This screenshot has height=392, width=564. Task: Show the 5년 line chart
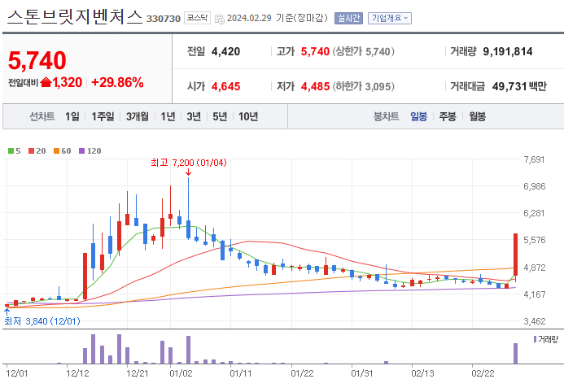(220, 116)
